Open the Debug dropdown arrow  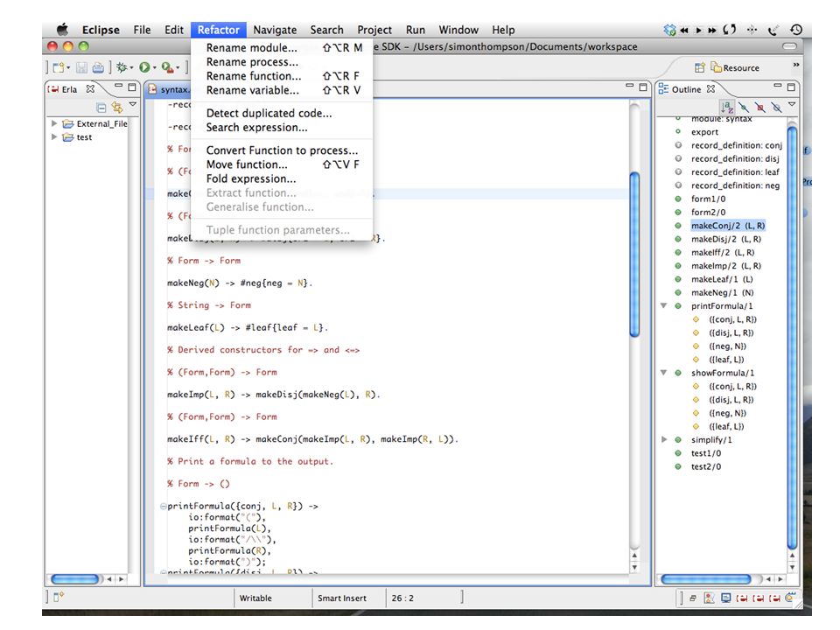pos(131,68)
